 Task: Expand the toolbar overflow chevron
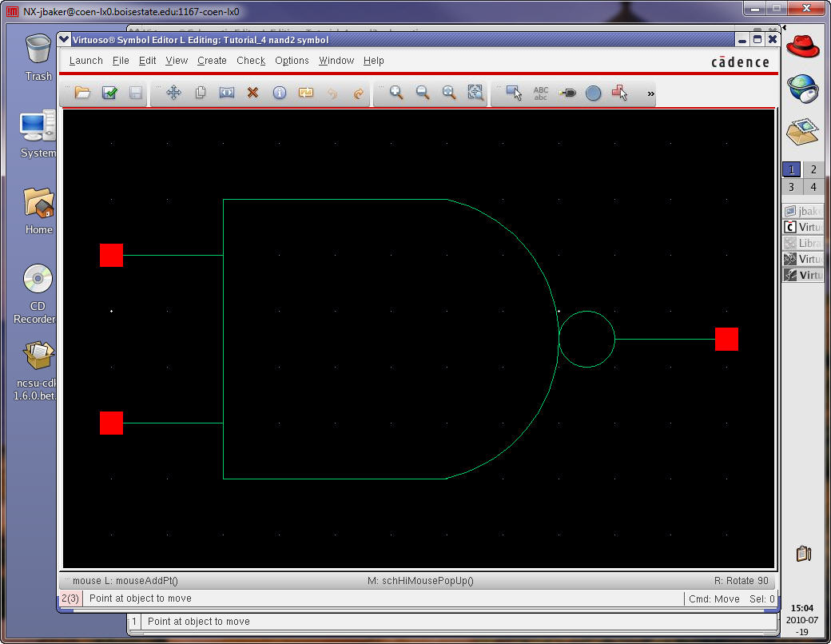click(650, 94)
